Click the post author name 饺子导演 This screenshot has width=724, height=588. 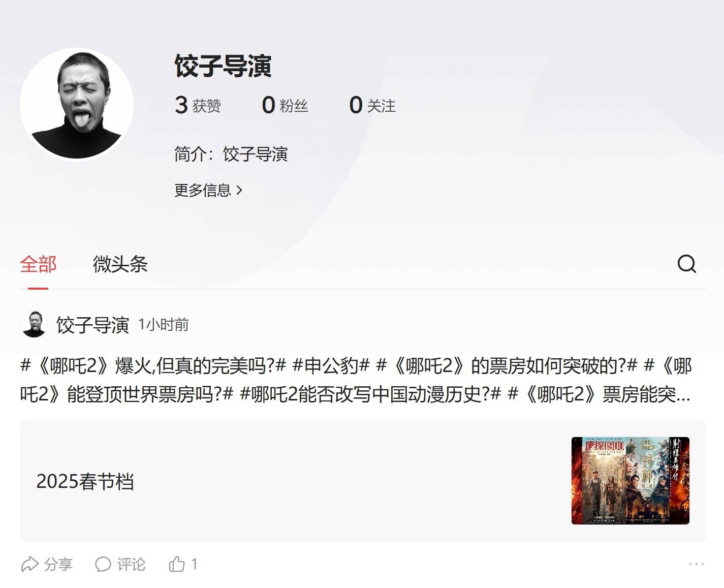(x=92, y=325)
